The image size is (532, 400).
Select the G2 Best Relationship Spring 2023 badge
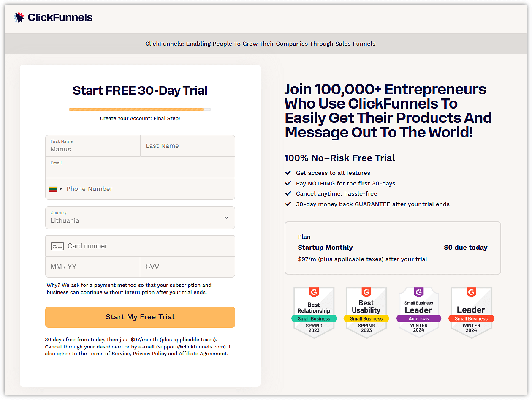coord(314,313)
